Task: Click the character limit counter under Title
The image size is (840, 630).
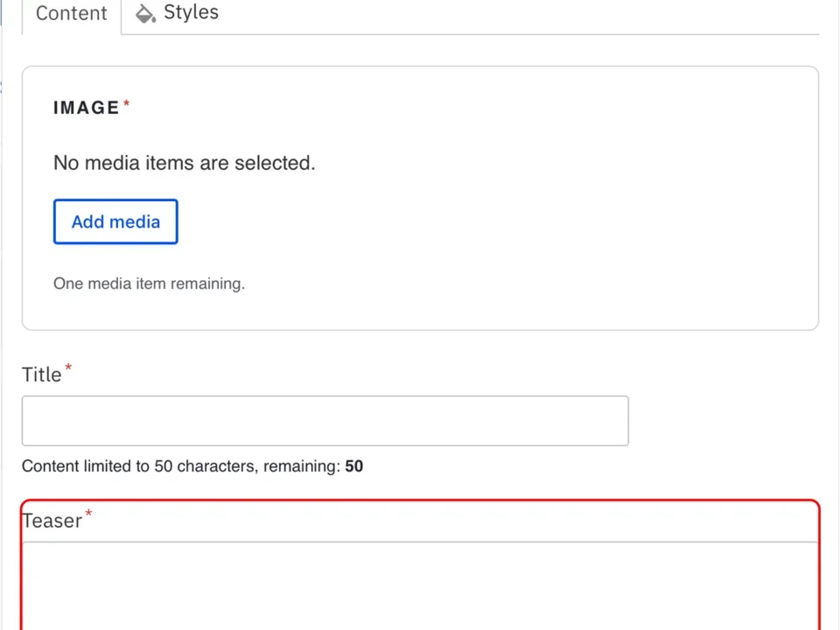Action: point(192,465)
